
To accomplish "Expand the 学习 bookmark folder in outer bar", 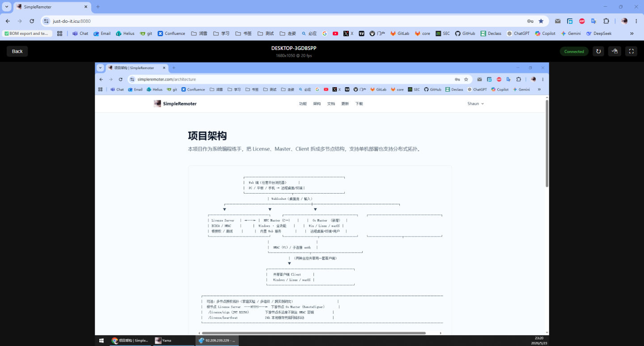I will coord(221,34).
